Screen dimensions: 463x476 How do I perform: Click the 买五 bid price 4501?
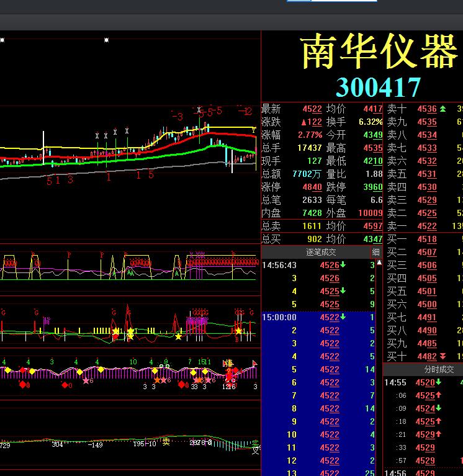(x=427, y=292)
